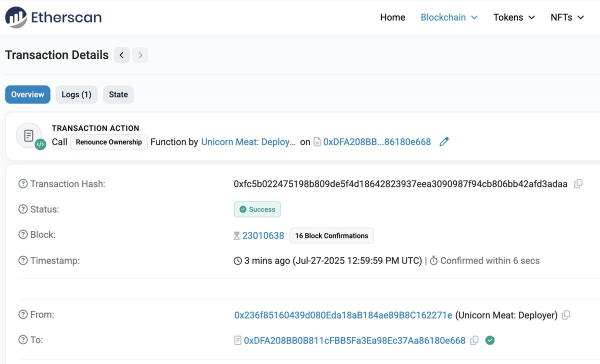Go to the next transaction arrow
The width and height of the screenshot is (600, 364).
(x=140, y=55)
